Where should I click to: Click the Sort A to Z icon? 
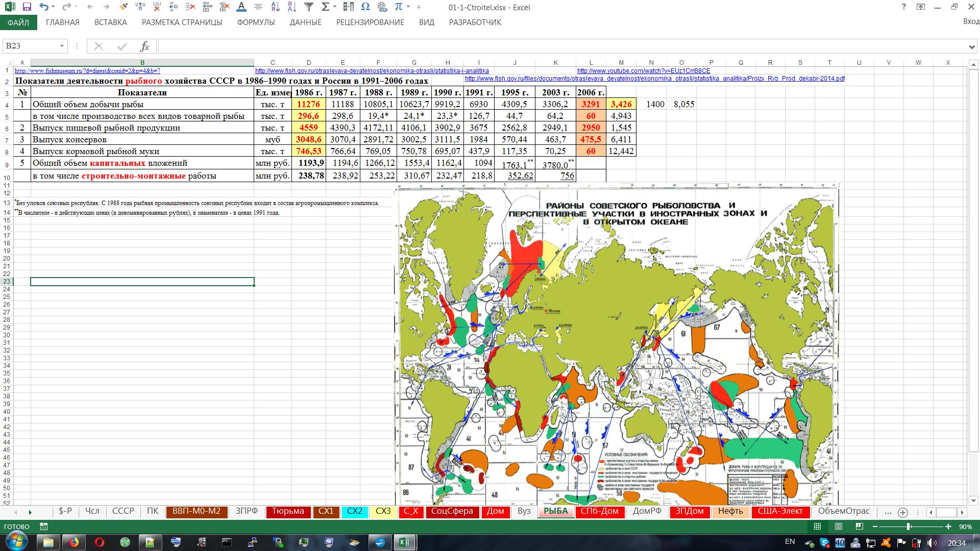[x=275, y=7]
